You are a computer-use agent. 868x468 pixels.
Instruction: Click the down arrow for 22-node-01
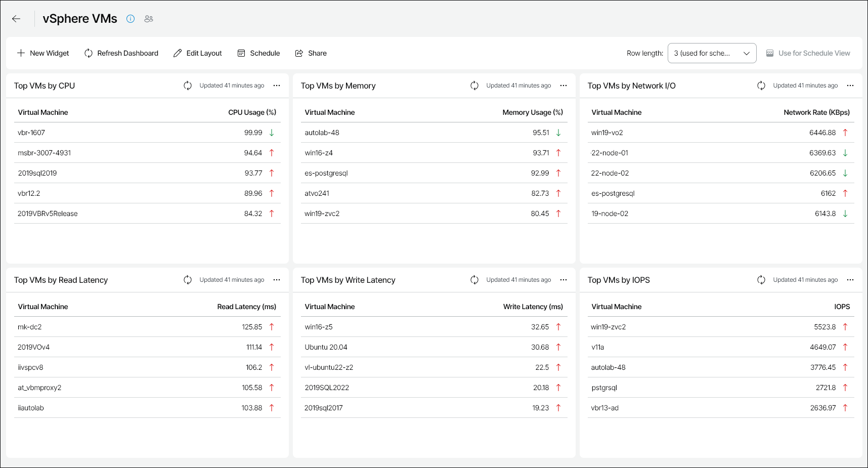point(845,153)
